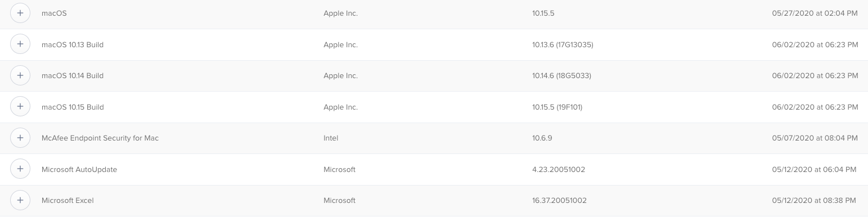Select the macOS title text
The height and width of the screenshot is (217, 868).
coord(54,13)
